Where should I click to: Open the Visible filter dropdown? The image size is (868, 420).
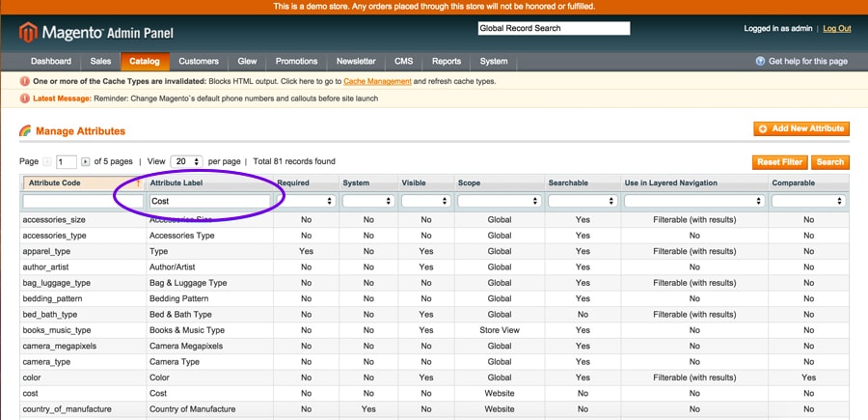[425, 201]
